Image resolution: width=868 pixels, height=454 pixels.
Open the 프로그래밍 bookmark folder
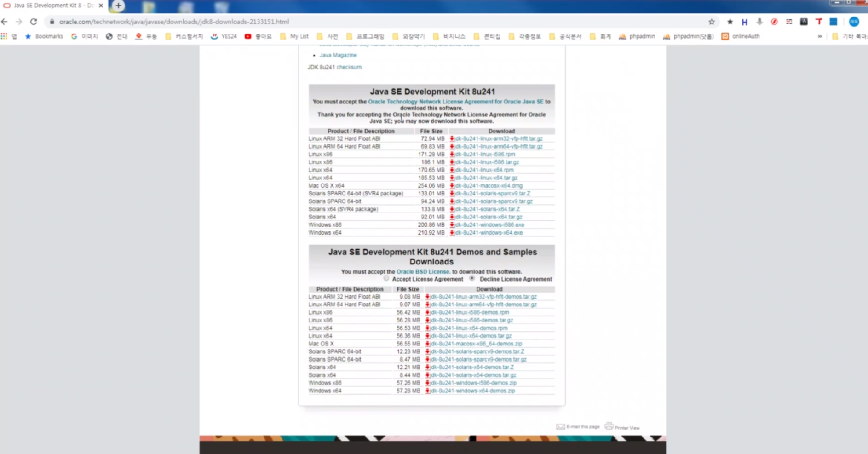pyautogui.click(x=365, y=36)
